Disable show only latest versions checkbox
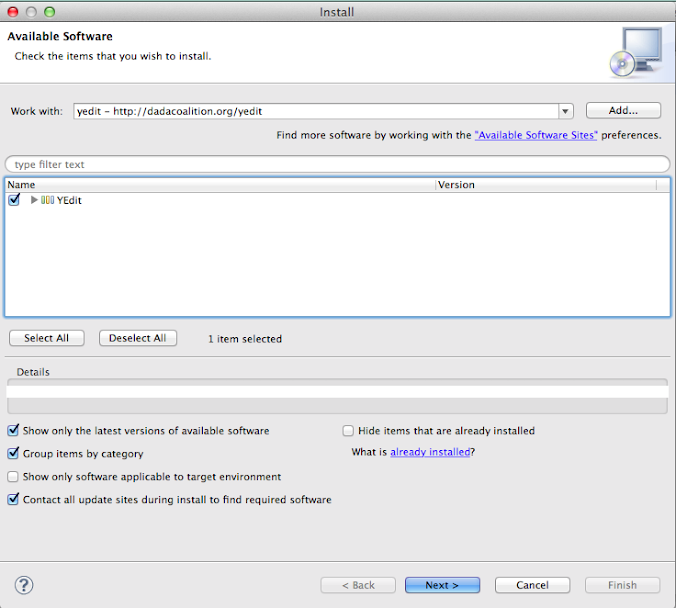The width and height of the screenshot is (676, 608). pyautogui.click(x=14, y=431)
